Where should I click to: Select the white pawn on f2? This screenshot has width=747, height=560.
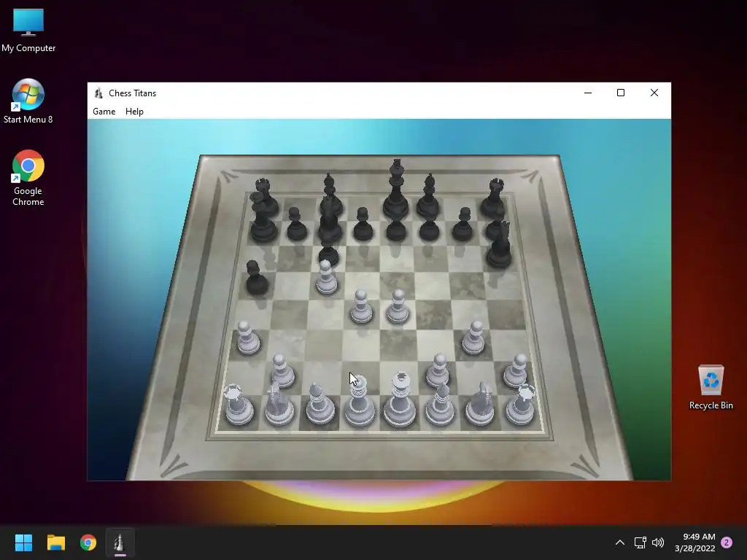coord(438,370)
